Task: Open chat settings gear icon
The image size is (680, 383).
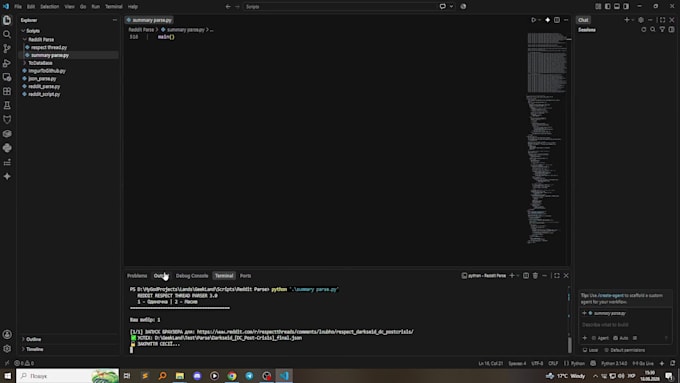Action: 641,20
